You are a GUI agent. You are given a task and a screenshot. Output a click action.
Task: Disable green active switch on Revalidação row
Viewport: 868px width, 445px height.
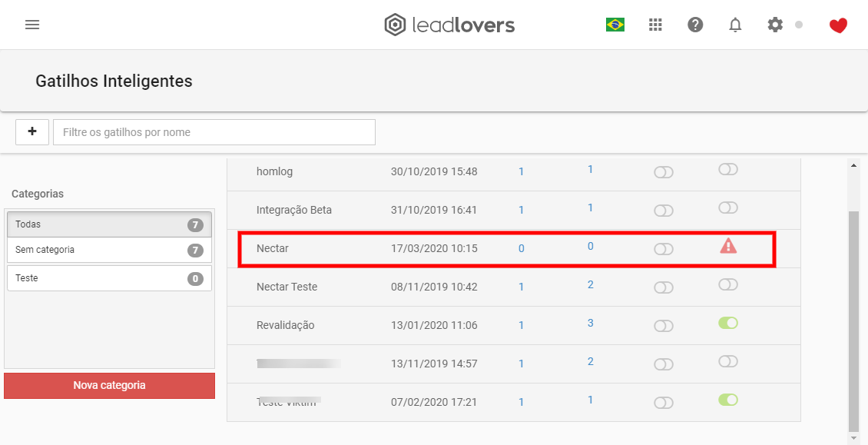click(x=728, y=323)
